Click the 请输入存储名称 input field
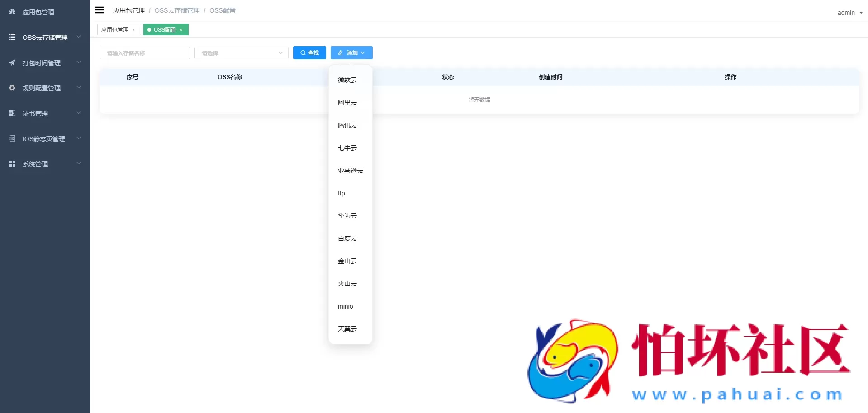868x413 pixels. [x=144, y=53]
